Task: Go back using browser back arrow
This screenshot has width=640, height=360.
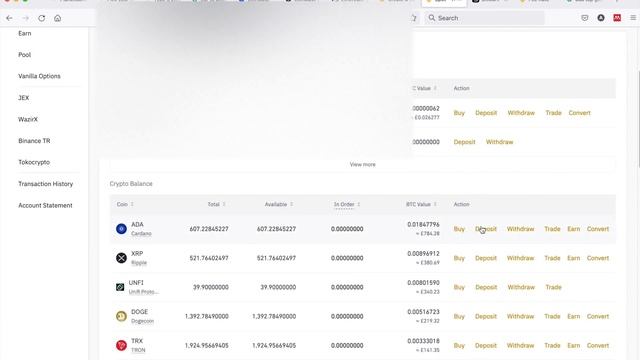Action: (x=9, y=18)
